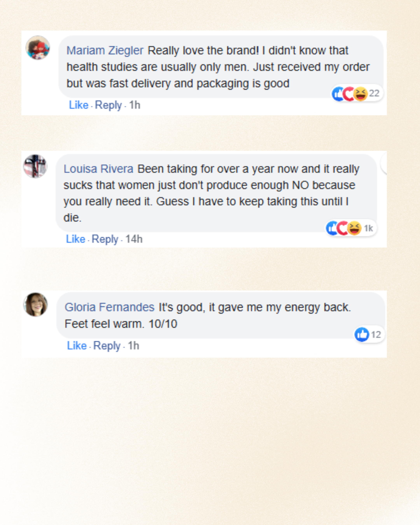Open Gloria Fernandes's profile name link
Viewport: 420px width, 525px height.
(x=109, y=307)
